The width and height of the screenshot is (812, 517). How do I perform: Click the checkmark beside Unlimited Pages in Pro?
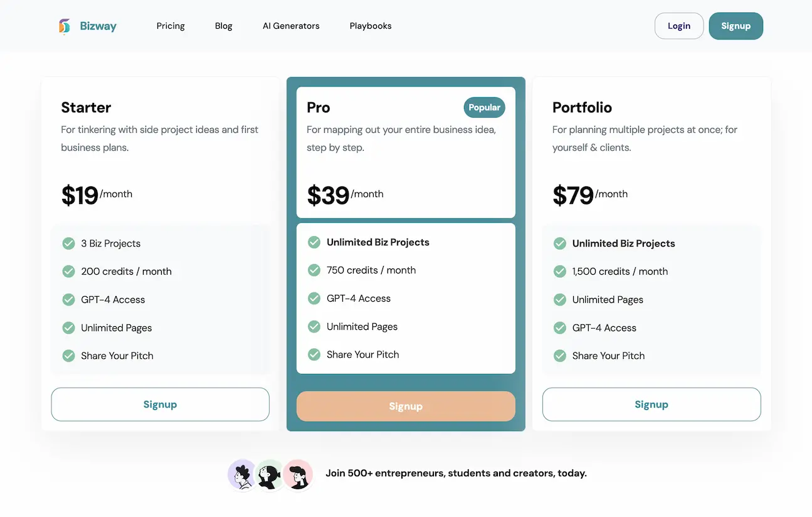coord(314,326)
